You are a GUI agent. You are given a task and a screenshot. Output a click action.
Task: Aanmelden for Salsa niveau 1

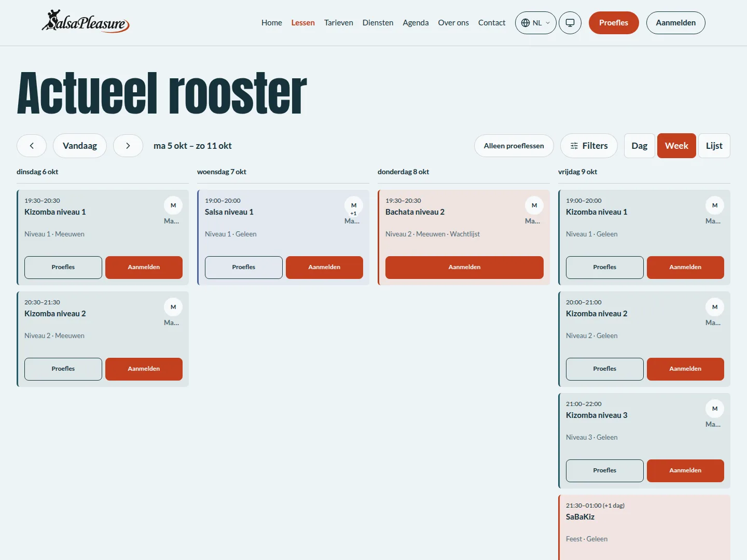pyautogui.click(x=324, y=268)
